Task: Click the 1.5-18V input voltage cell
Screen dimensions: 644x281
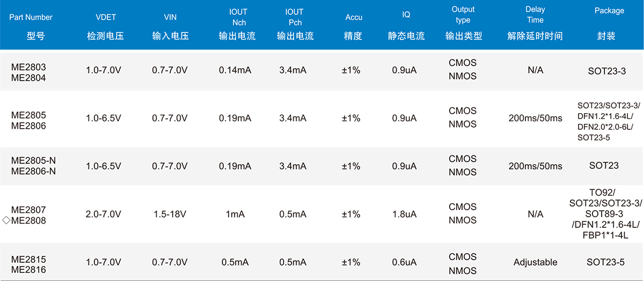Action: point(169,214)
